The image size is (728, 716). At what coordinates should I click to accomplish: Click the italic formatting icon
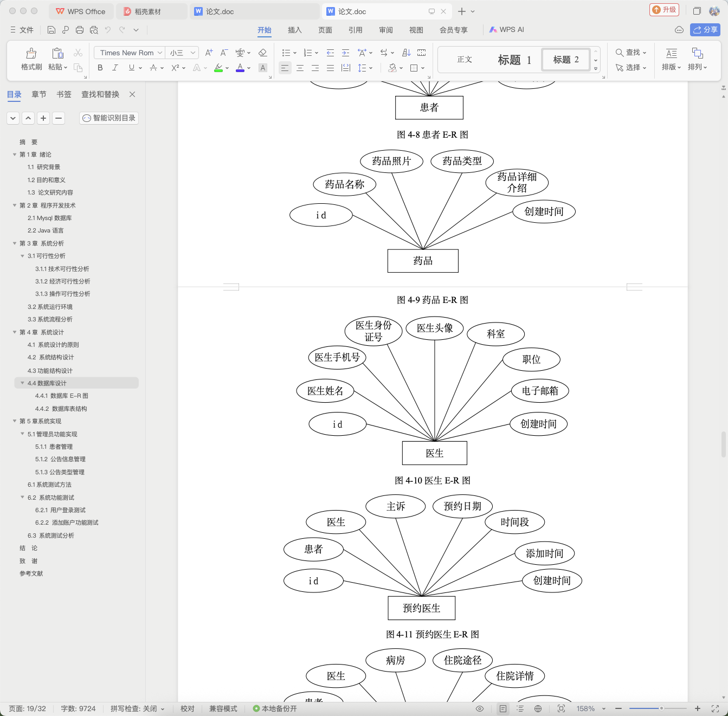pyautogui.click(x=115, y=68)
